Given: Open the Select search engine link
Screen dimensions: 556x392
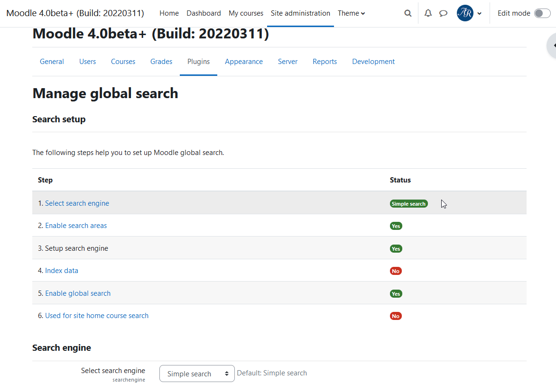Looking at the screenshot, I should click(77, 203).
